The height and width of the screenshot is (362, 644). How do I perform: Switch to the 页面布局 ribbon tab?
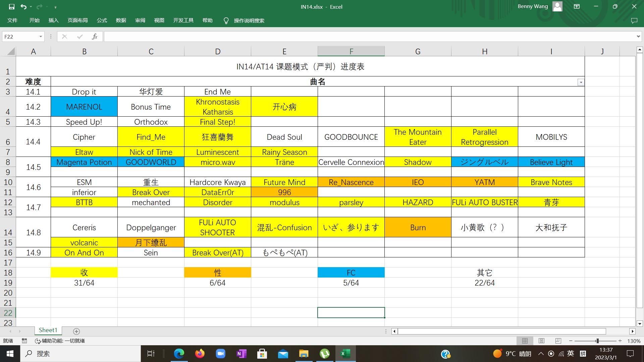pos(78,20)
